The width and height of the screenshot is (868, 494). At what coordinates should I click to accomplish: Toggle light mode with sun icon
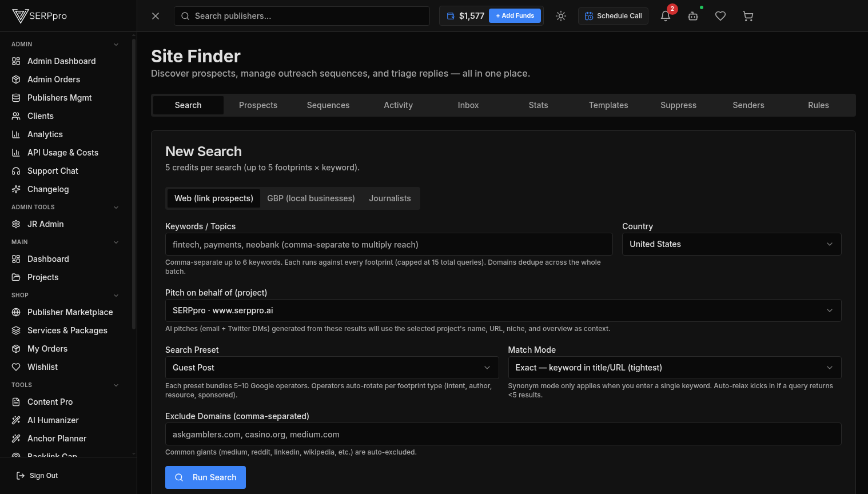560,16
